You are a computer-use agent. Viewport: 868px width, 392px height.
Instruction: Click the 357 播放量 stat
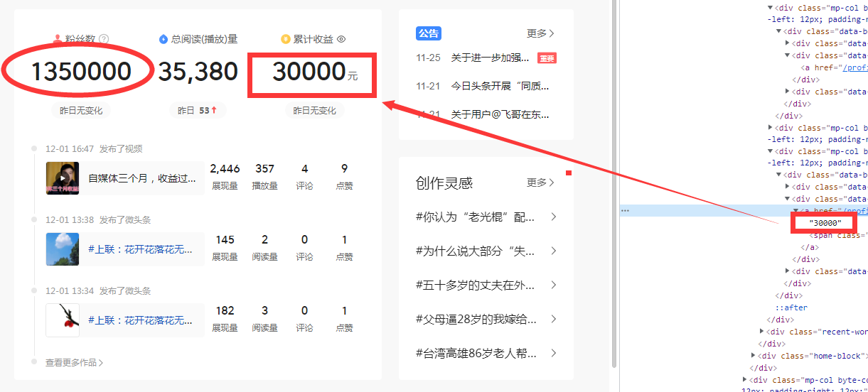pyautogui.click(x=264, y=178)
